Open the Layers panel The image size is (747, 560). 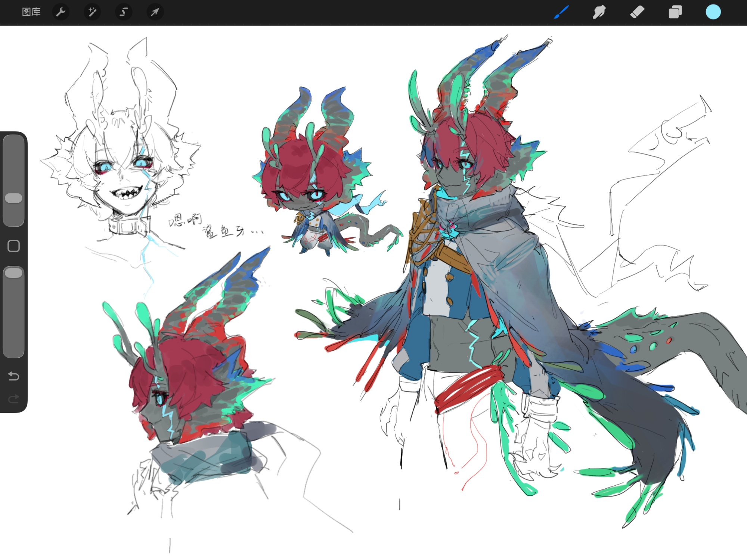coord(675,12)
